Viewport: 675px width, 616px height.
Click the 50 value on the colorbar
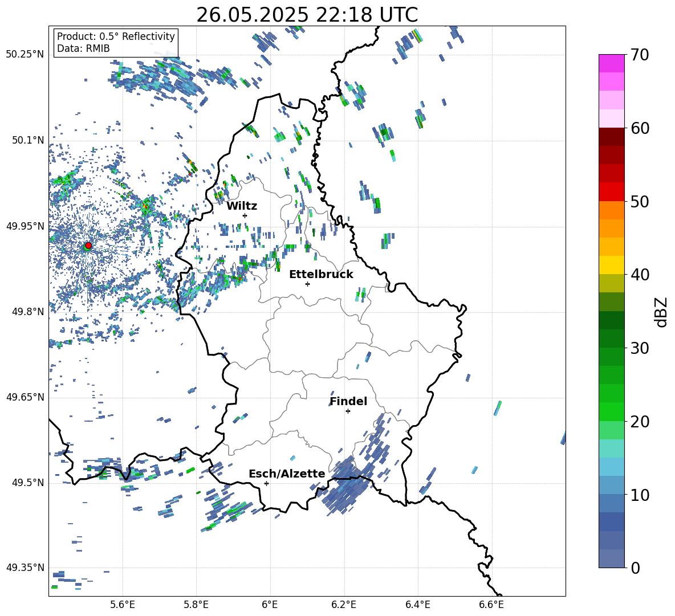tap(640, 202)
